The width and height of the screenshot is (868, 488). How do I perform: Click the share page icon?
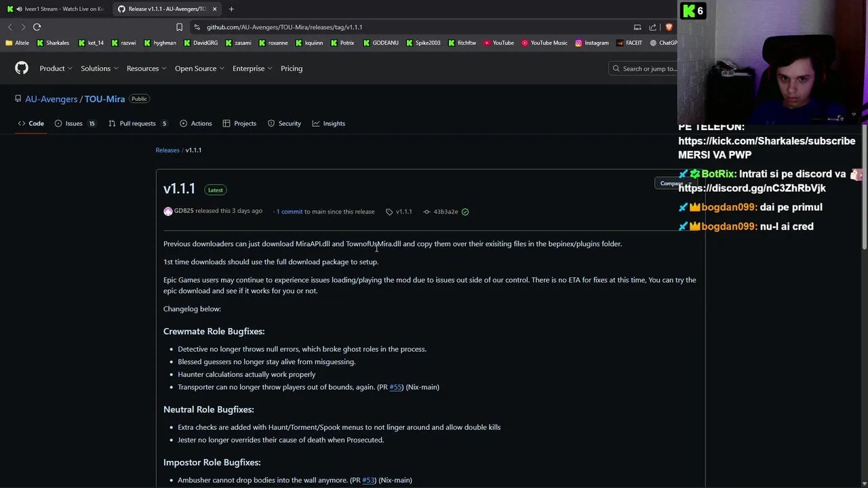652,27
